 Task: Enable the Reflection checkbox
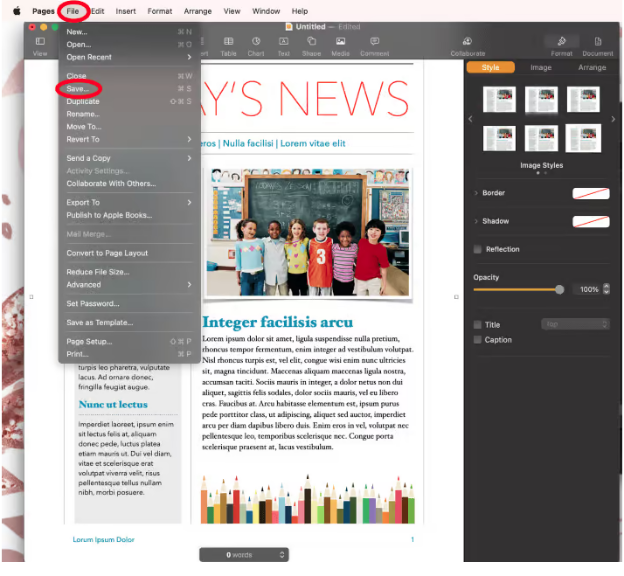(x=478, y=249)
